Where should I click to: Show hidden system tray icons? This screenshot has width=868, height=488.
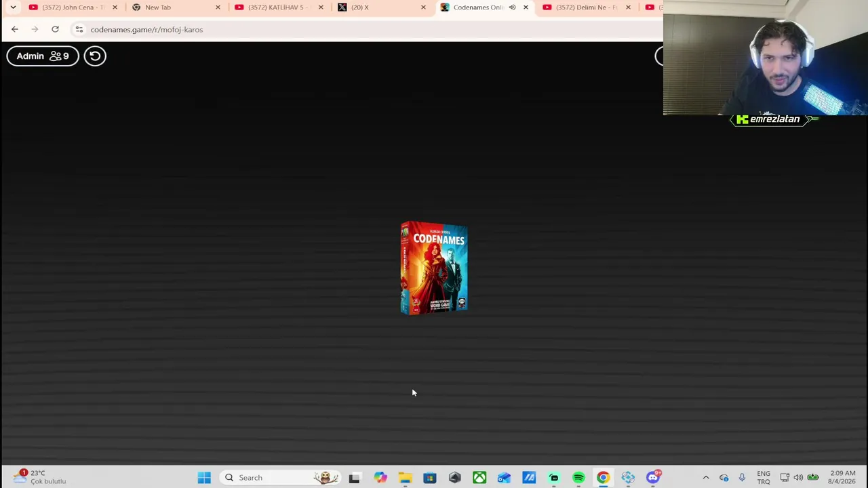(x=706, y=478)
